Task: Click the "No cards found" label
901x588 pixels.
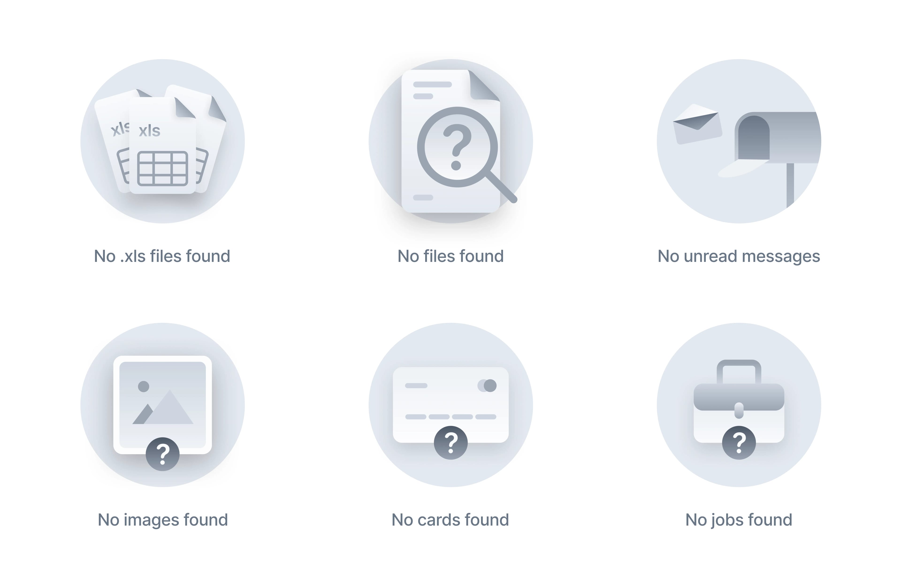Action: point(450,520)
